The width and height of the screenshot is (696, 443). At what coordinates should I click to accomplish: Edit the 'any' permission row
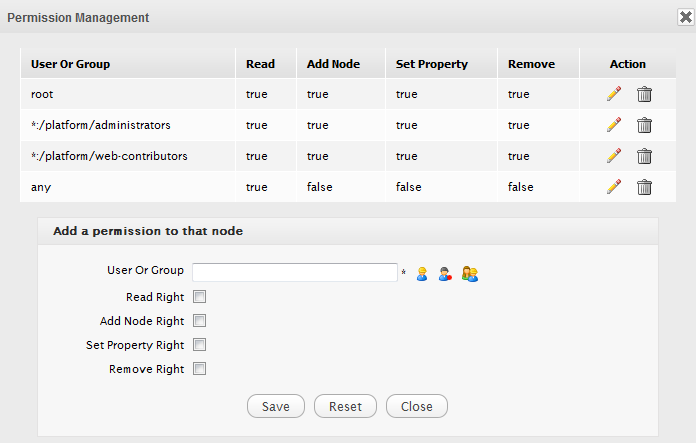[614, 187]
